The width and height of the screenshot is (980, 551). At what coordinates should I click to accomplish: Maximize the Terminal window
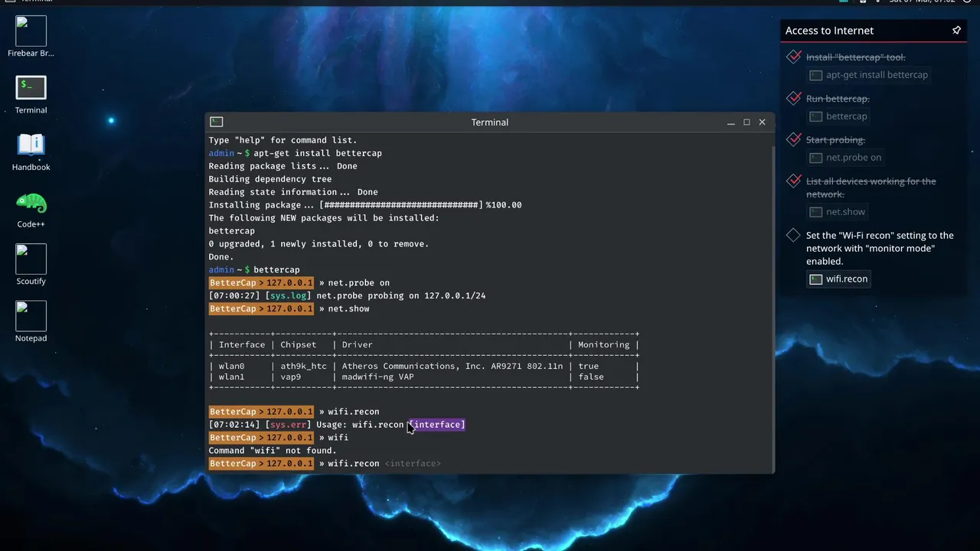[746, 122]
